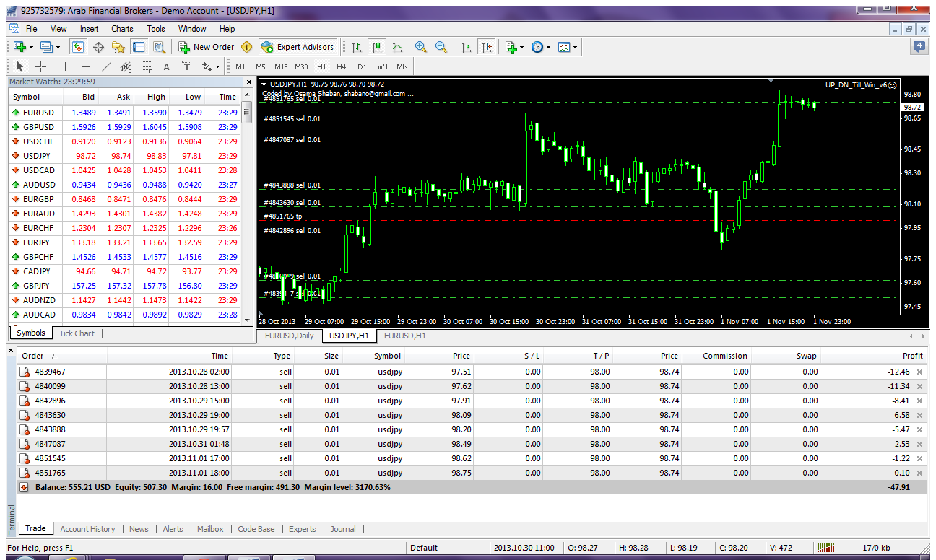Switch to the Tick Chart tab
The height and width of the screenshot is (560, 936).
click(77, 333)
